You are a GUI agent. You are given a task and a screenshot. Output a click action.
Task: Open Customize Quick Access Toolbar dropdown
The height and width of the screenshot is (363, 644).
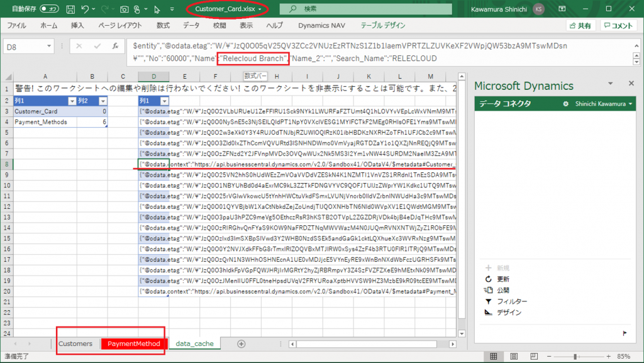tap(172, 9)
